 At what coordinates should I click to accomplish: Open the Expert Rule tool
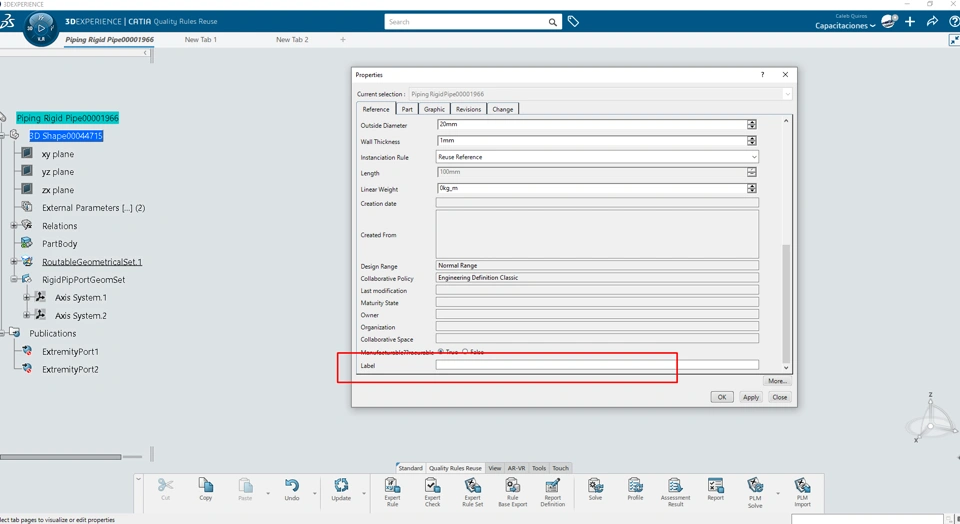point(392,492)
